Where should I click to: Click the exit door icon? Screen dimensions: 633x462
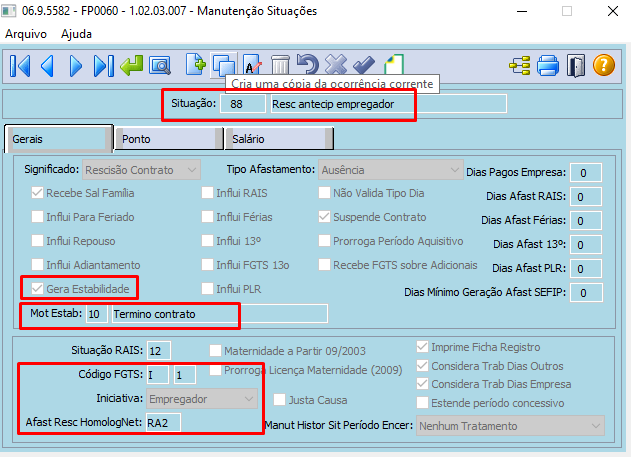576,66
